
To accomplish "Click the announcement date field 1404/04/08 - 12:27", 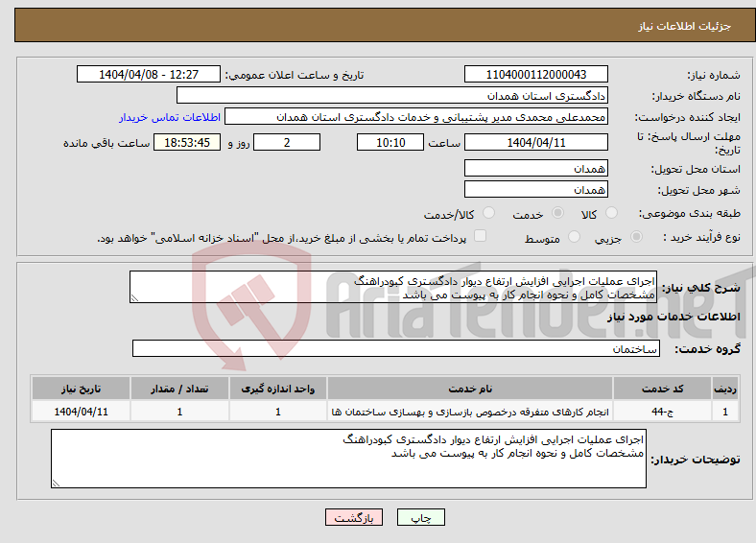I will [x=149, y=74].
